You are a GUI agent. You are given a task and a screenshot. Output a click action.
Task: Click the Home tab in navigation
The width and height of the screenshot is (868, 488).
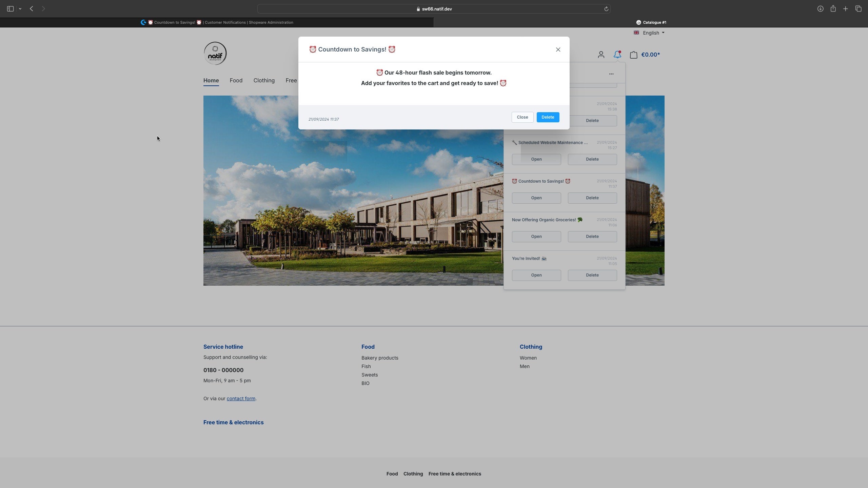pyautogui.click(x=211, y=80)
